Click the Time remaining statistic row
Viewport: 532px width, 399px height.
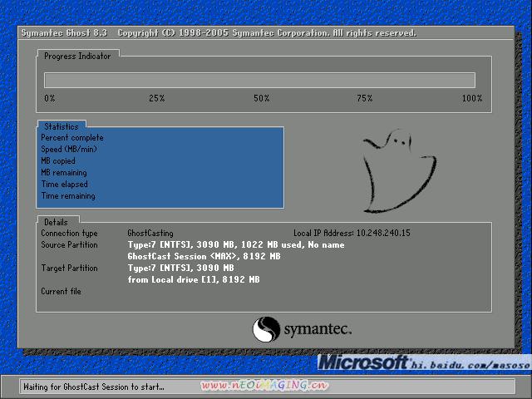point(68,196)
